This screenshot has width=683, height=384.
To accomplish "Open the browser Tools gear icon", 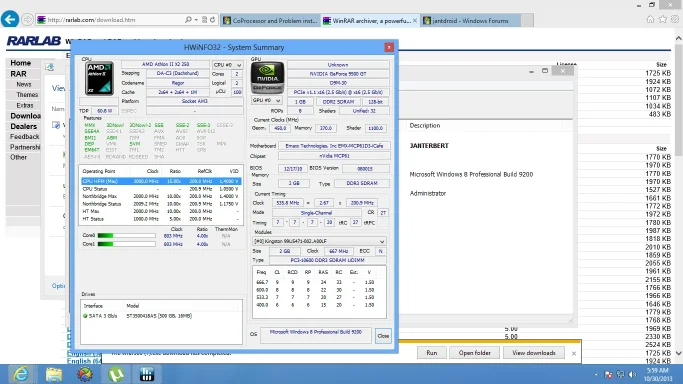I will coord(675,20).
